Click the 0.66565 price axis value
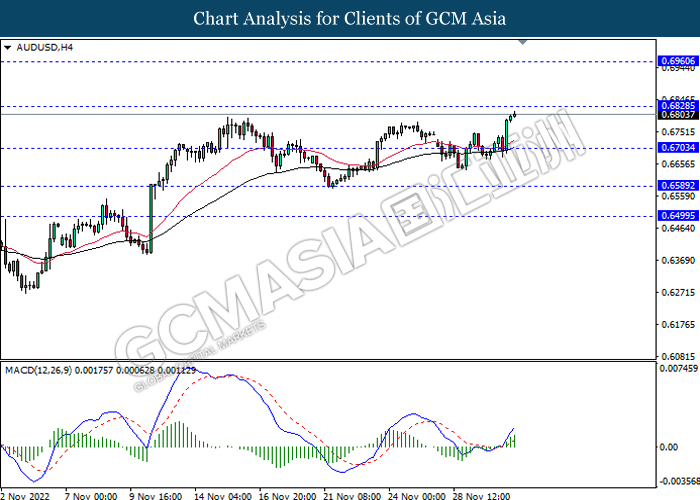Viewport: 700px width, 500px height. point(678,164)
